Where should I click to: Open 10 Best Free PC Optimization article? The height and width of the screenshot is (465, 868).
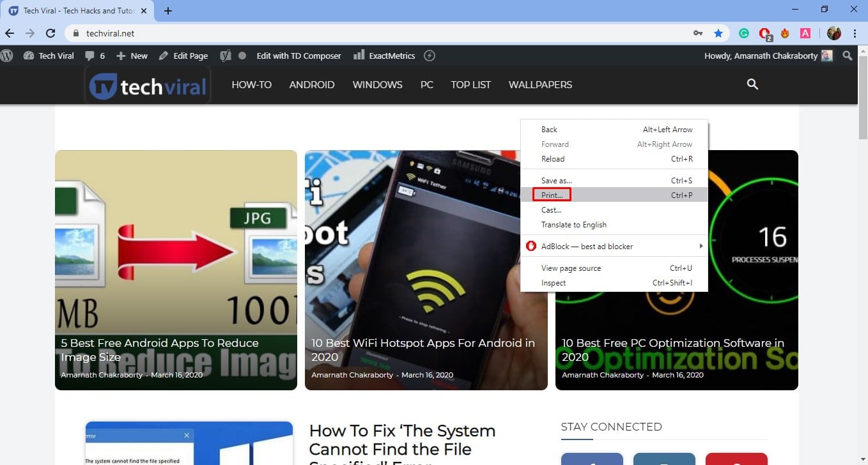673,349
